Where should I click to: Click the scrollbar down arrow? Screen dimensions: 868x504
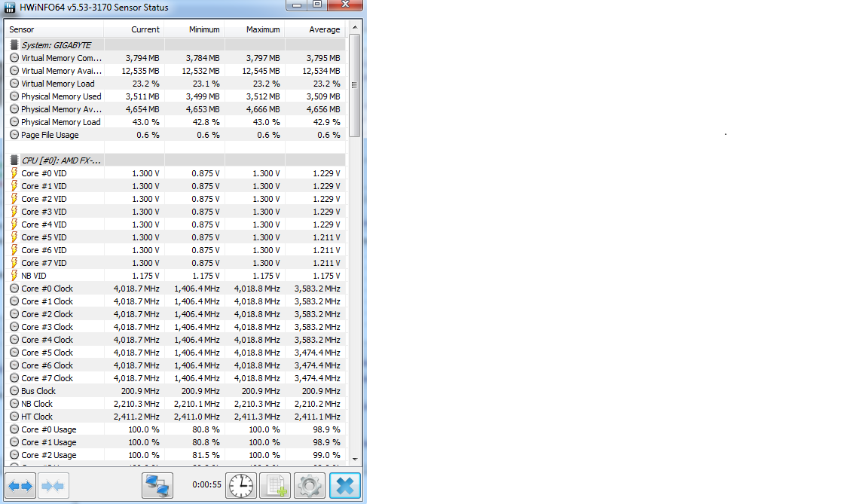355,460
